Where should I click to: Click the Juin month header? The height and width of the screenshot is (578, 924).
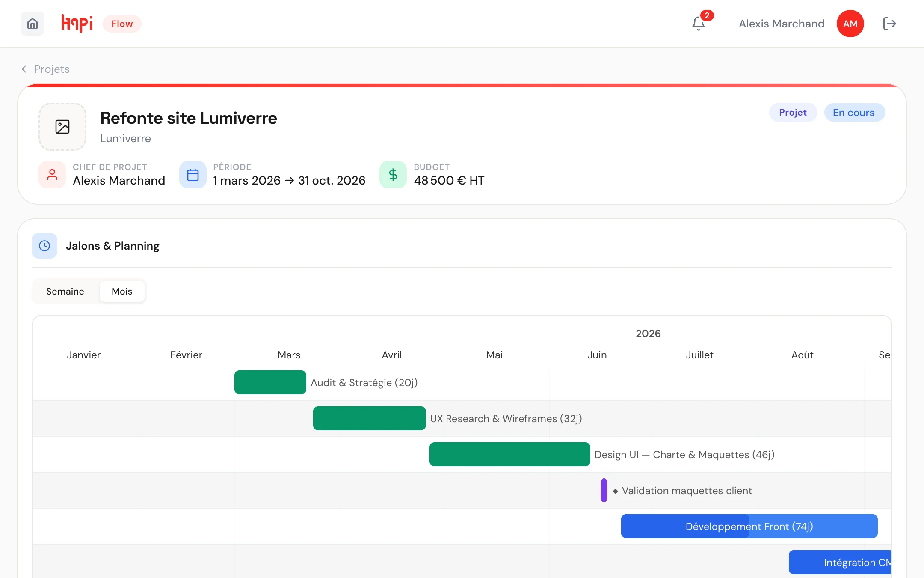coord(597,355)
